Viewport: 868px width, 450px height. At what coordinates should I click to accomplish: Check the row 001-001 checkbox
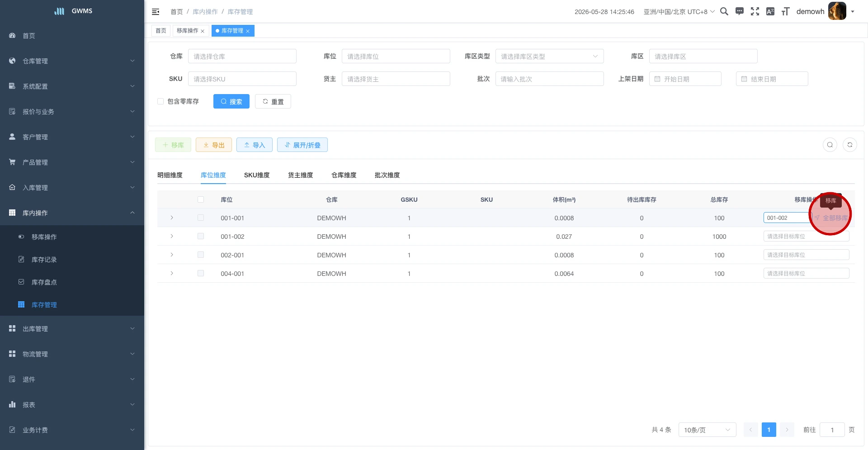click(x=201, y=218)
